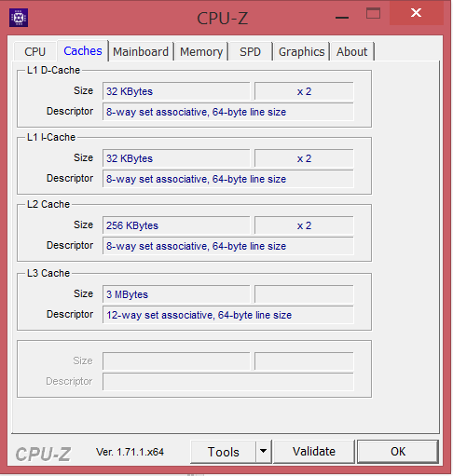Screen dimensions: 453x476
Task: Click L2 Cache size field 256 KBytes
Action: point(176,225)
